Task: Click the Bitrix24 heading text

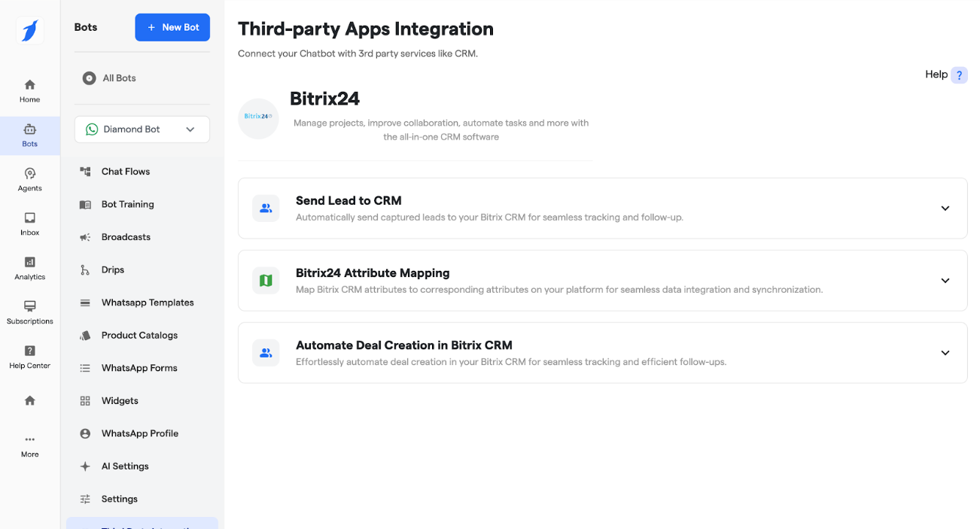Action: click(x=324, y=99)
